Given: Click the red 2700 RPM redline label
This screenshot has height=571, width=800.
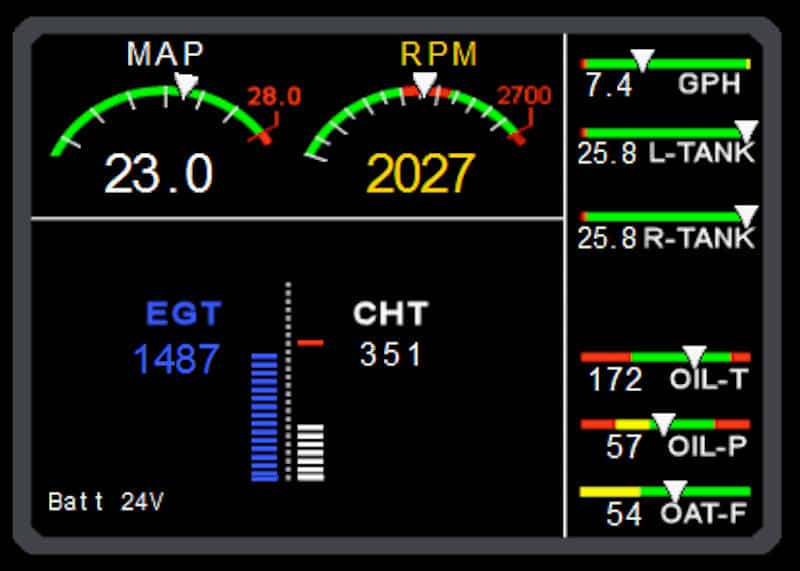Looking at the screenshot, I should click(x=524, y=96).
